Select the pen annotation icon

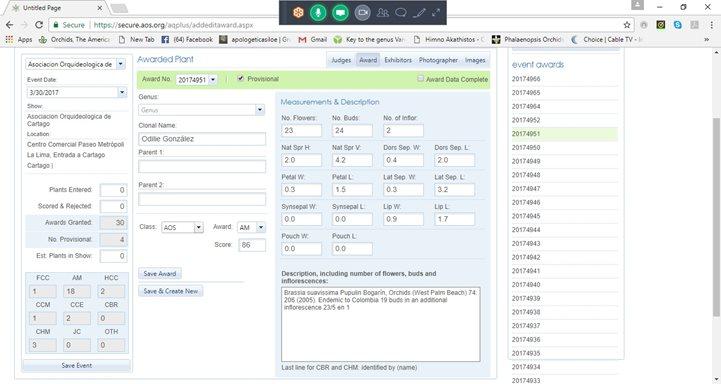[x=419, y=13]
